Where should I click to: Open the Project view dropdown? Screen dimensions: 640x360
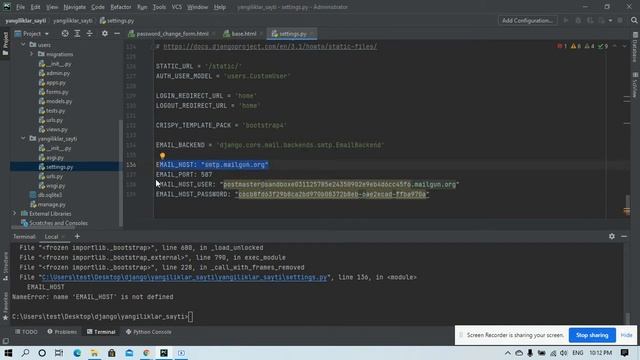(32, 34)
